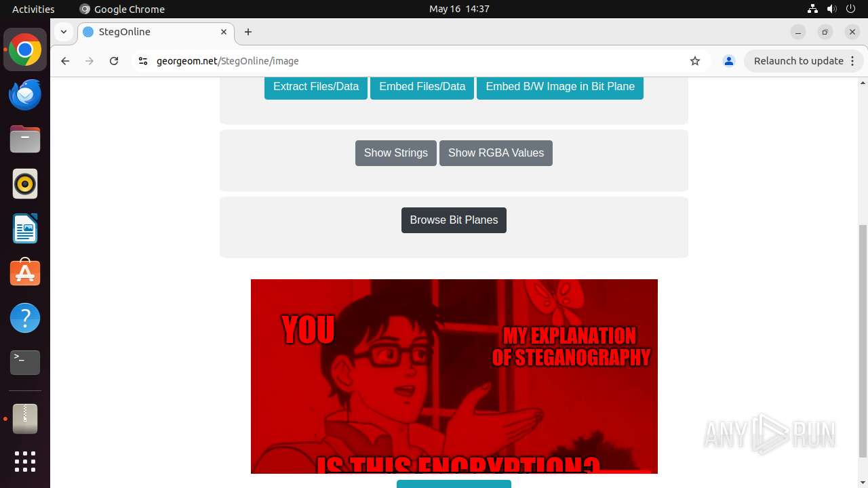Go forward to the next page
Screen dimensions: 868x488
90,61
